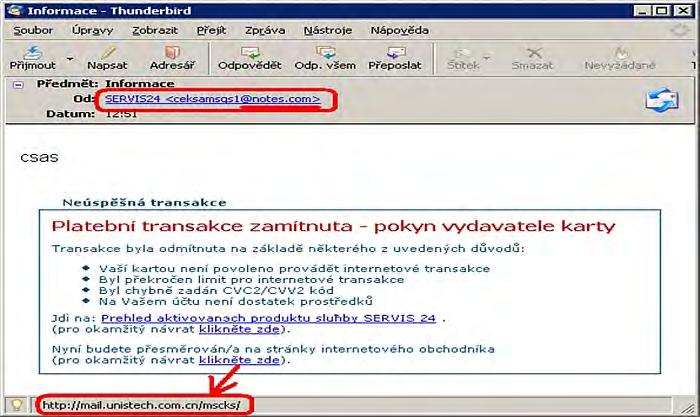Maximize the Thunderbird window

tap(663, 11)
